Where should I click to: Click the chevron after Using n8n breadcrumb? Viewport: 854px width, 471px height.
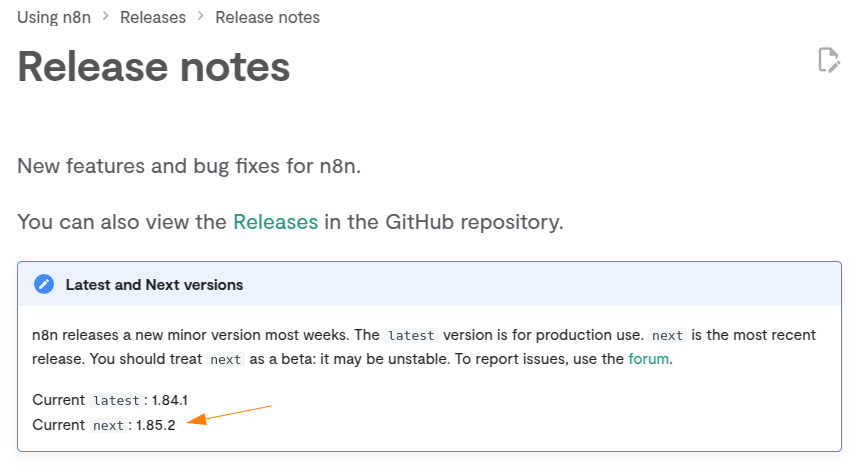pos(106,17)
